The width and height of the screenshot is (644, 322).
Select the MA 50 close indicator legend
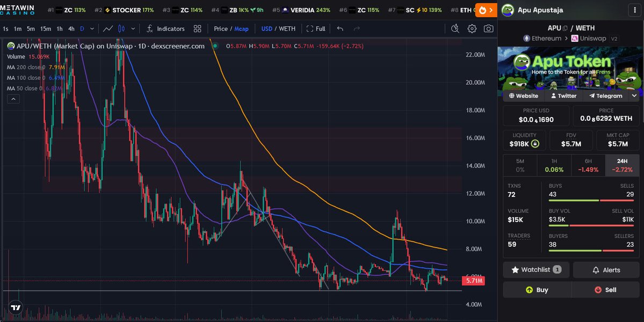(34, 89)
